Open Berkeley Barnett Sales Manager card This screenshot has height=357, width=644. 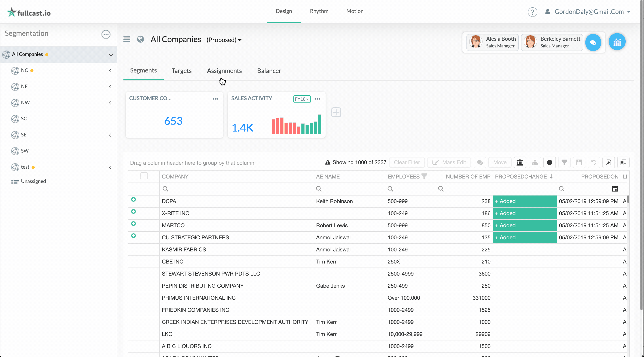(x=552, y=42)
